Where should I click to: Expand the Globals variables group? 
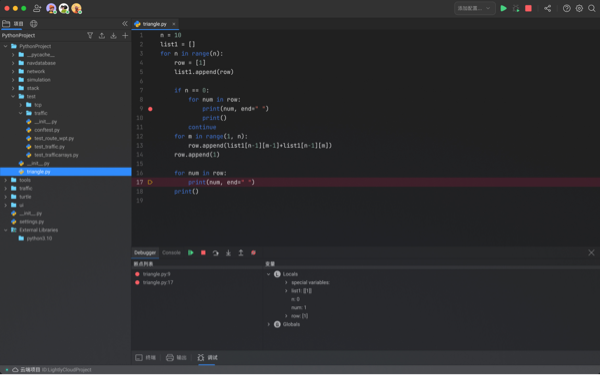269,324
